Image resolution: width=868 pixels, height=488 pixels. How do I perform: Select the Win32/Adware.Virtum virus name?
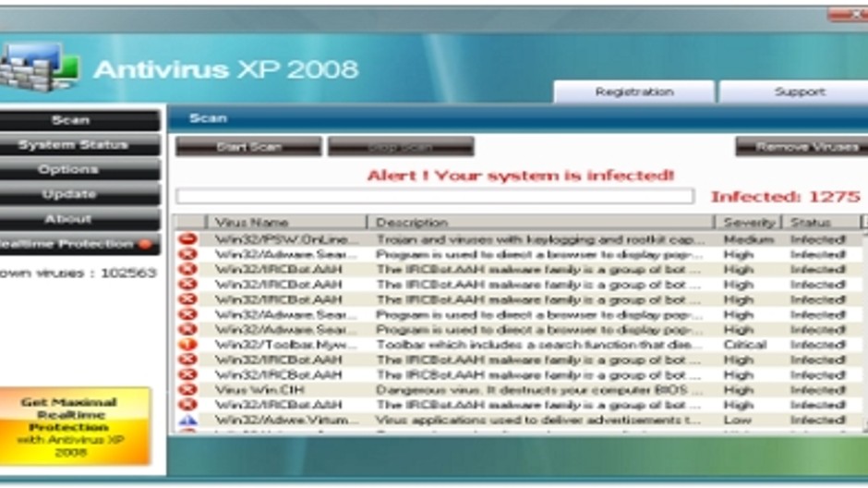(286, 420)
